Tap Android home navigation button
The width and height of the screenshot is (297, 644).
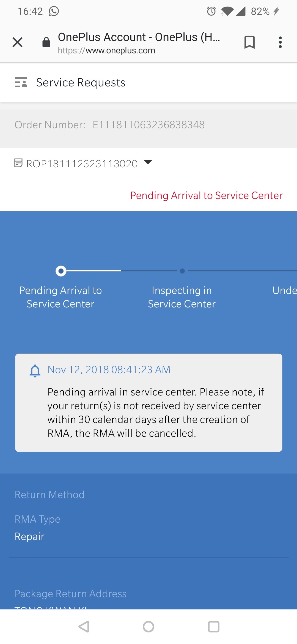point(148,627)
